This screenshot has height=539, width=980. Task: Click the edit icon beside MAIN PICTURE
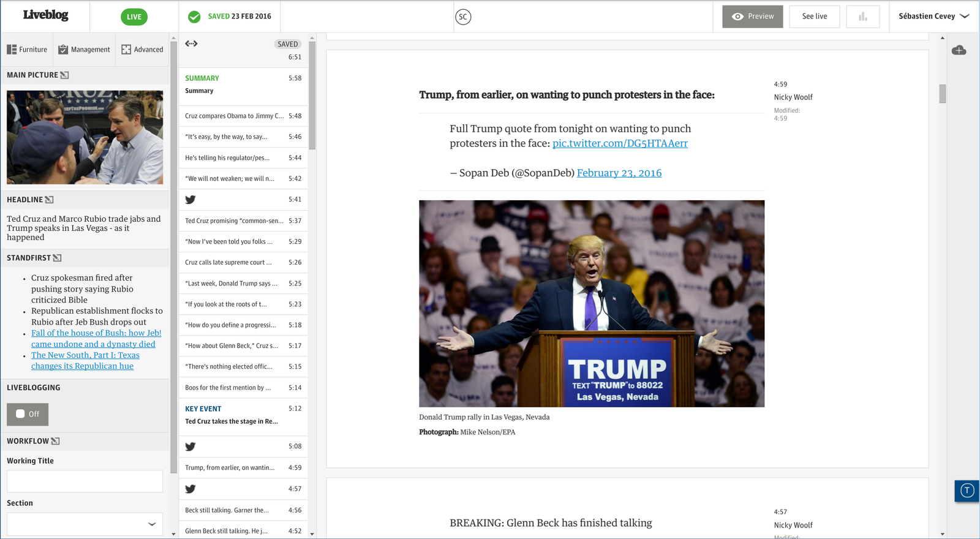pyautogui.click(x=65, y=75)
